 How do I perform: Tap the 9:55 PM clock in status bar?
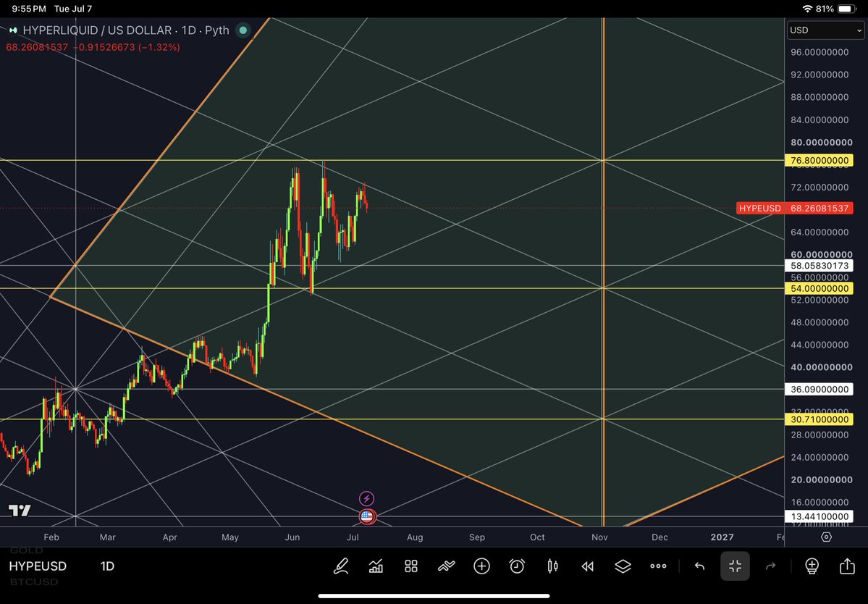29,9
